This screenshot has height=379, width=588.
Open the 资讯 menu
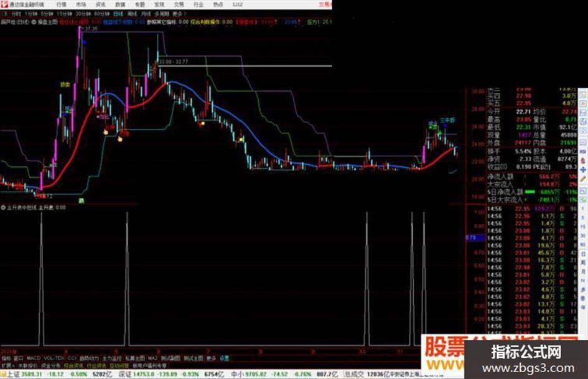click(x=101, y=4)
